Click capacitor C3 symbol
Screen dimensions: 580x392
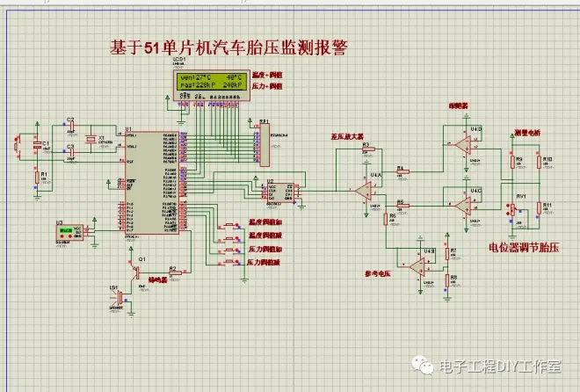point(71,153)
